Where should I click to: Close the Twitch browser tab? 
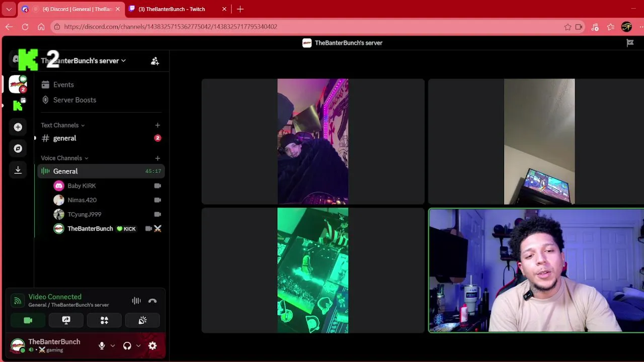coord(224,9)
